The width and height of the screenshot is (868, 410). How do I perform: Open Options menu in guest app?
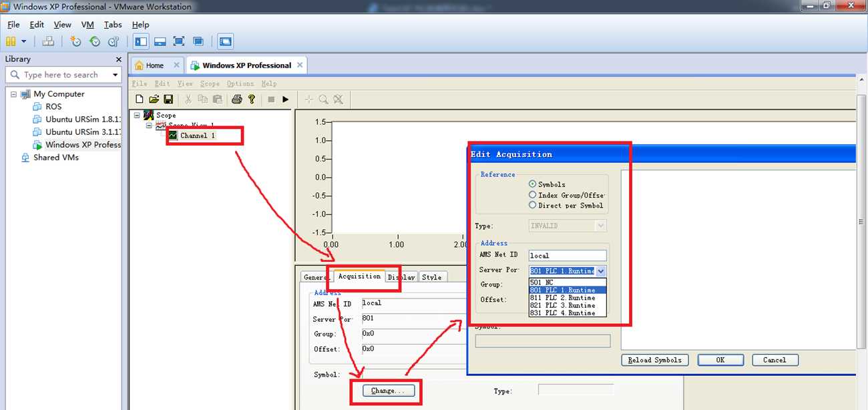240,83
